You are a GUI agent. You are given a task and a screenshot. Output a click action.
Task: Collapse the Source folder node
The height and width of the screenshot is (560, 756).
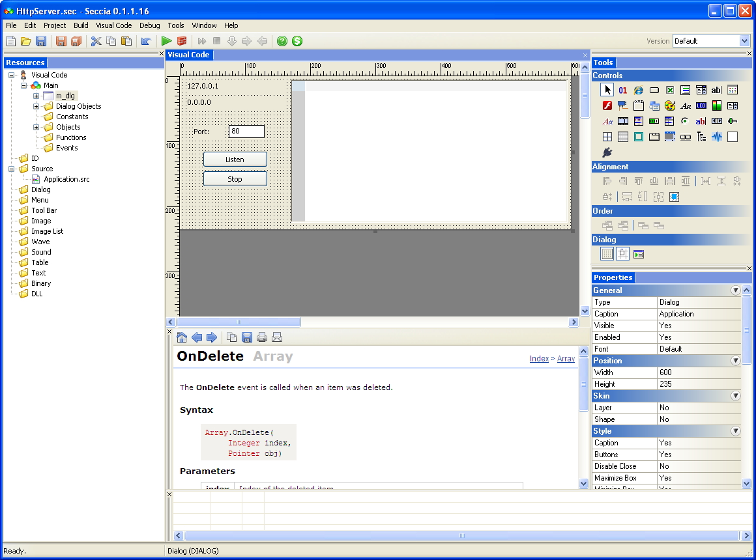[x=12, y=169]
